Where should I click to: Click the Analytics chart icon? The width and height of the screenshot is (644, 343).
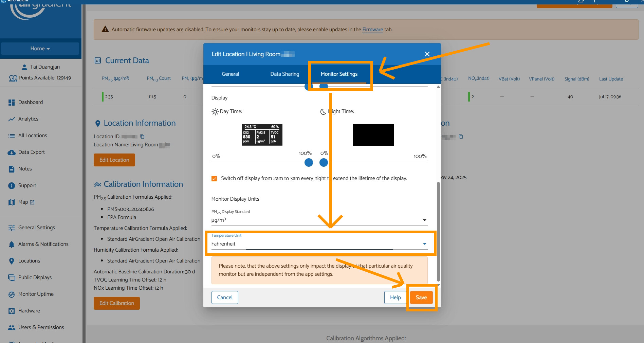pos(12,119)
